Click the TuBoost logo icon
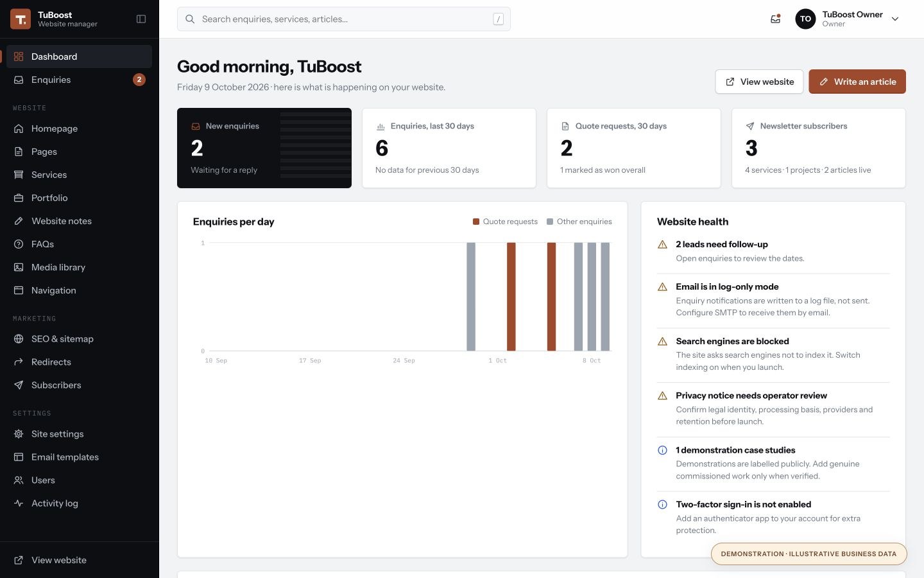 click(21, 19)
